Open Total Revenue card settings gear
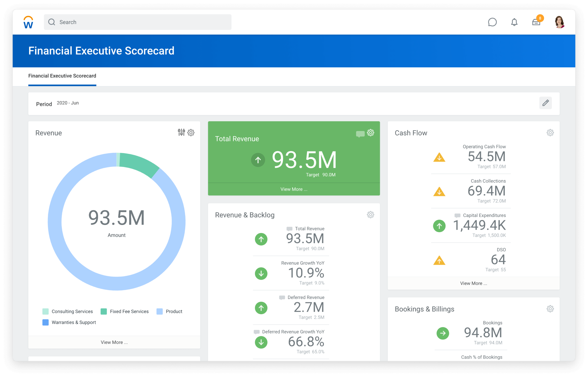 pyautogui.click(x=370, y=133)
